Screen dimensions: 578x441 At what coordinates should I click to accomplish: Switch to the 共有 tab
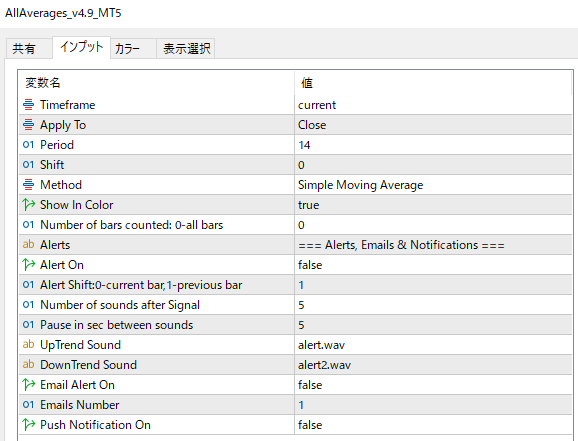29,48
